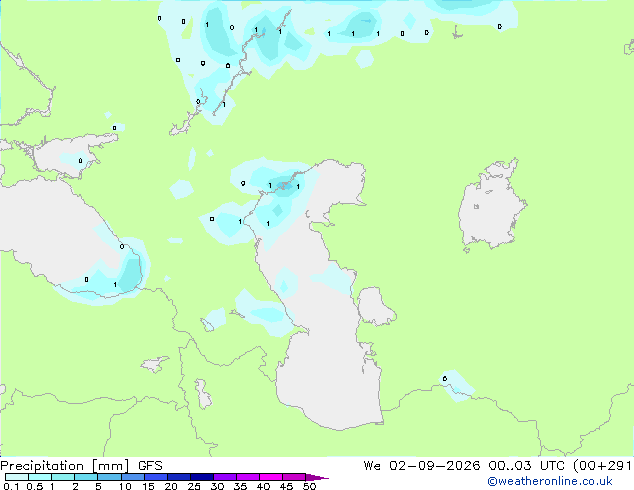Select the 0.1 mm legend color swatch

[17, 477]
